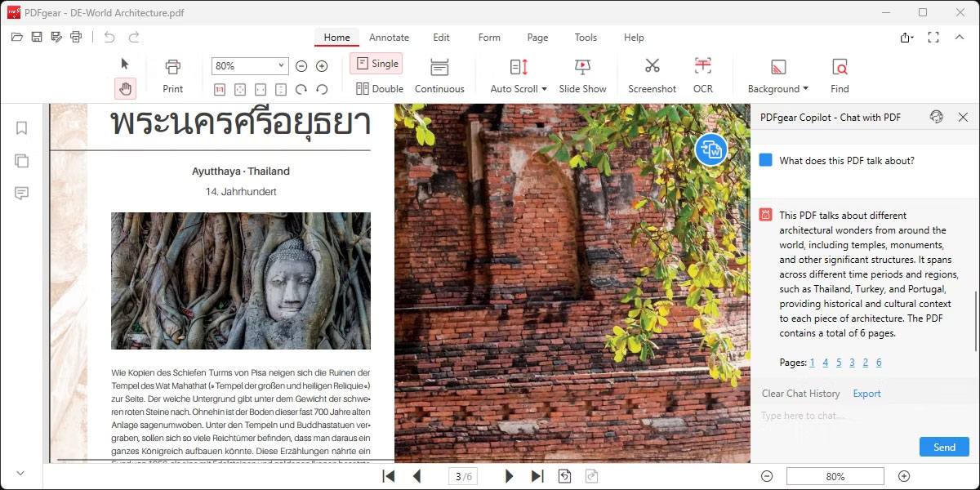
Task: Switch to Single page view mode
Action: point(376,63)
